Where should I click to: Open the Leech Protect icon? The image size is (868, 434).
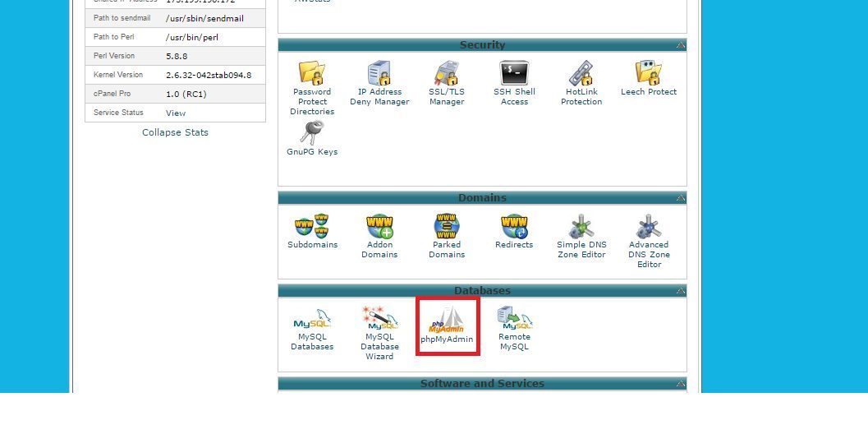(649, 72)
